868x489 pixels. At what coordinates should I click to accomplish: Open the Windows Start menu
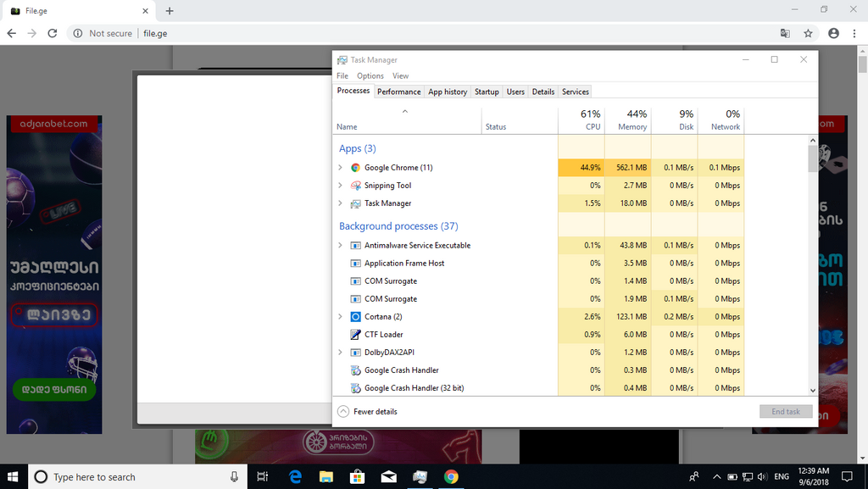(14, 477)
